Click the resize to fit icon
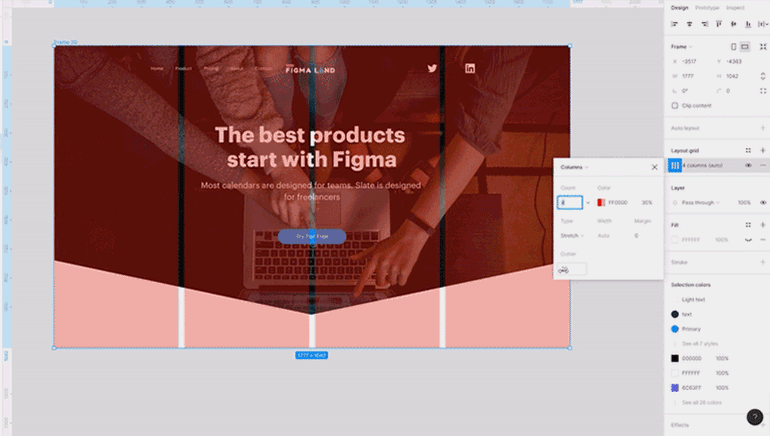Screen dimensions: 770x436 coord(763,47)
